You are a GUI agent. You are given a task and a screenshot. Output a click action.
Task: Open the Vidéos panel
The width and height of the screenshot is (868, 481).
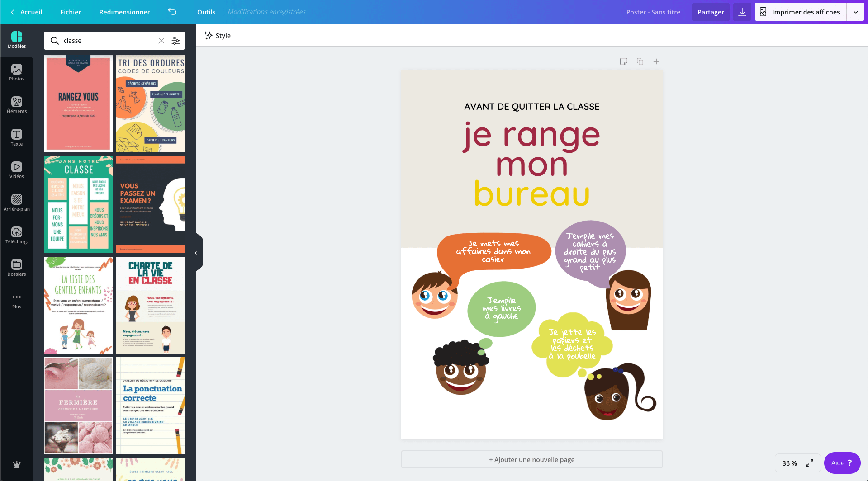[17, 170]
